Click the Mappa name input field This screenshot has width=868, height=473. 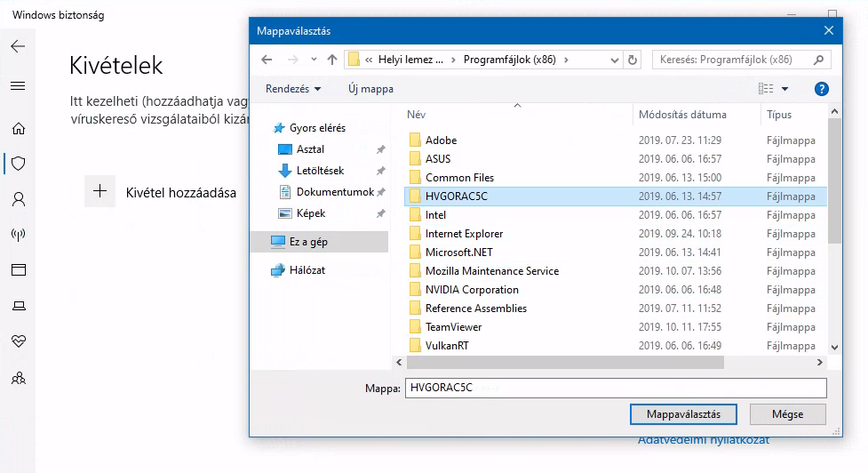click(616, 388)
